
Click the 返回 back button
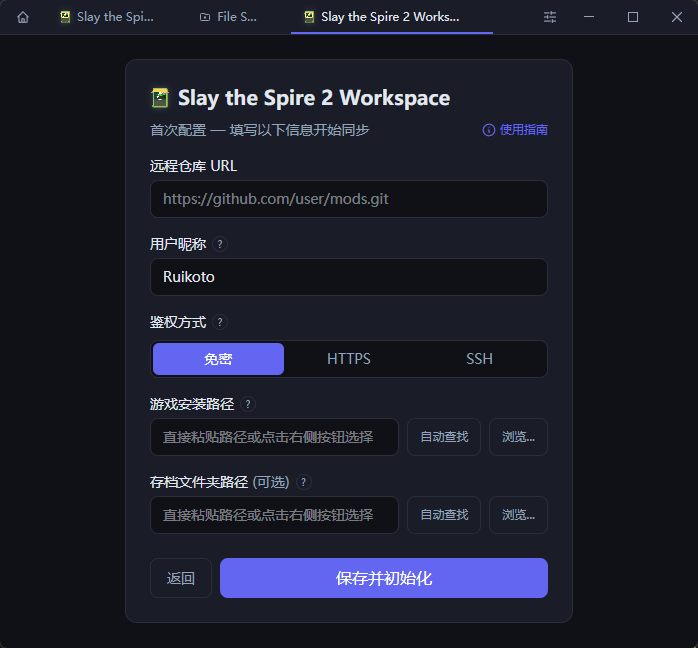coord(181,578)
